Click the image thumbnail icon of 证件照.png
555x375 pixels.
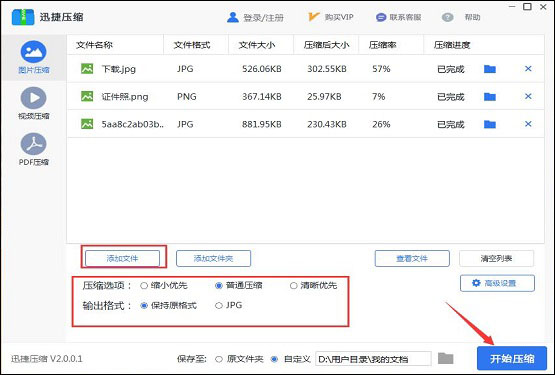coord(87,96)
